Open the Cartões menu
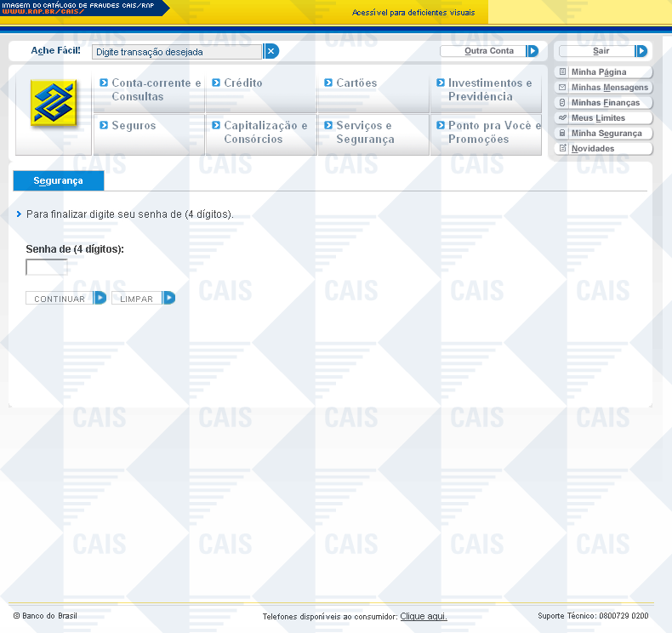The image size is (672, 633). tap(356, 83)
